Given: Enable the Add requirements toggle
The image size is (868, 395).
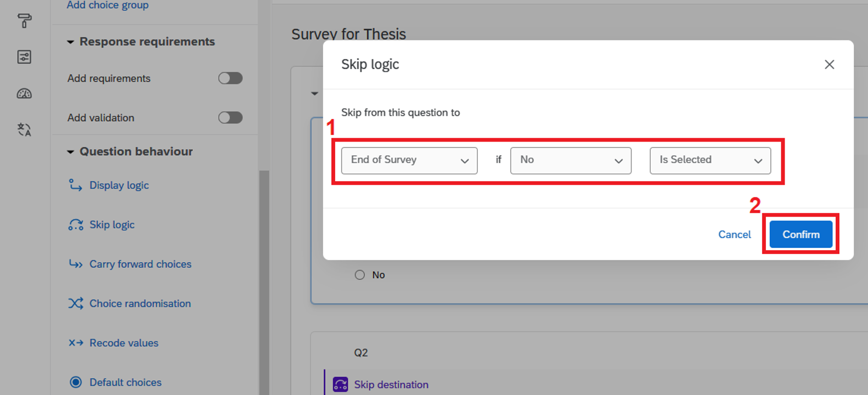Looking at the screenshot, I should coord(230,78).
